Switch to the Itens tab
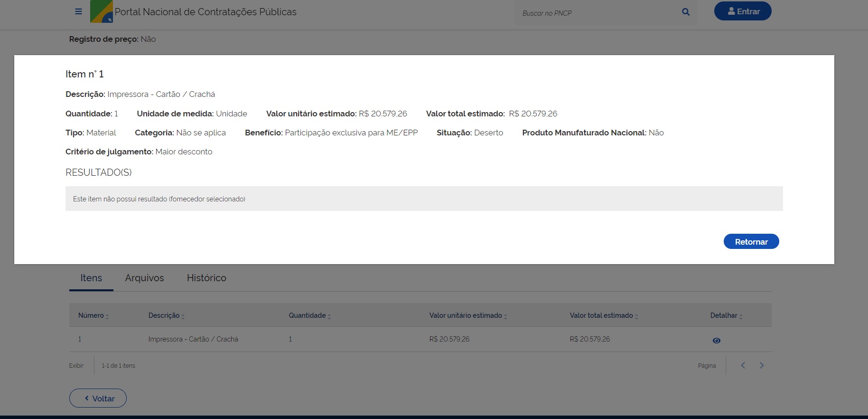The width and height of the screenshot is (868, 419). (91, 278)
